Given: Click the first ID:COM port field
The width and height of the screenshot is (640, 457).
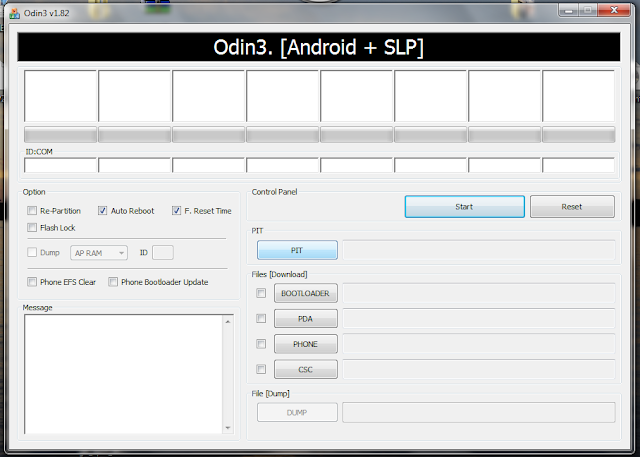Looking at the screenshot, I should [x=60, y=165].
